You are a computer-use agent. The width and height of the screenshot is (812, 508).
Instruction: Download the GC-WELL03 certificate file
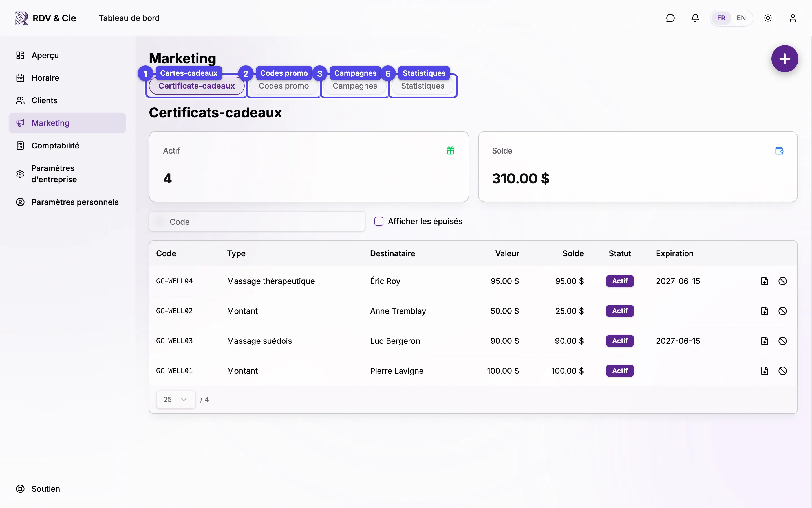[x=764, y=341]
